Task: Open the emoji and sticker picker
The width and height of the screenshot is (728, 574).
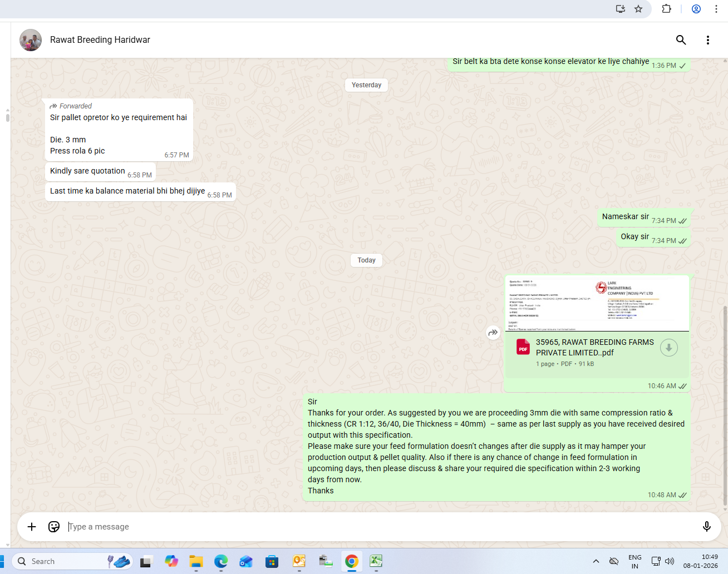Action: click(54, 527)
